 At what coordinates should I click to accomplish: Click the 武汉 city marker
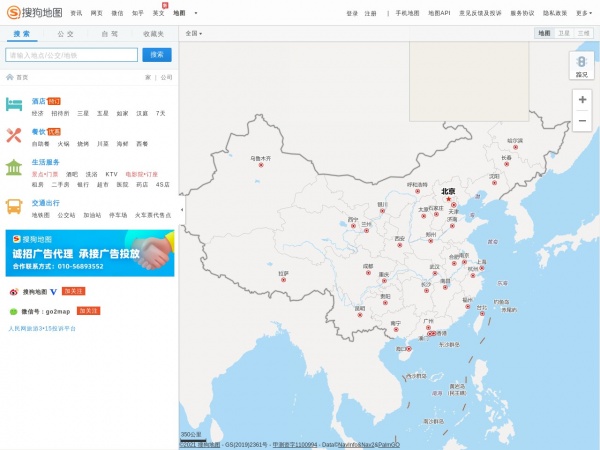click(x=435, y=273)
